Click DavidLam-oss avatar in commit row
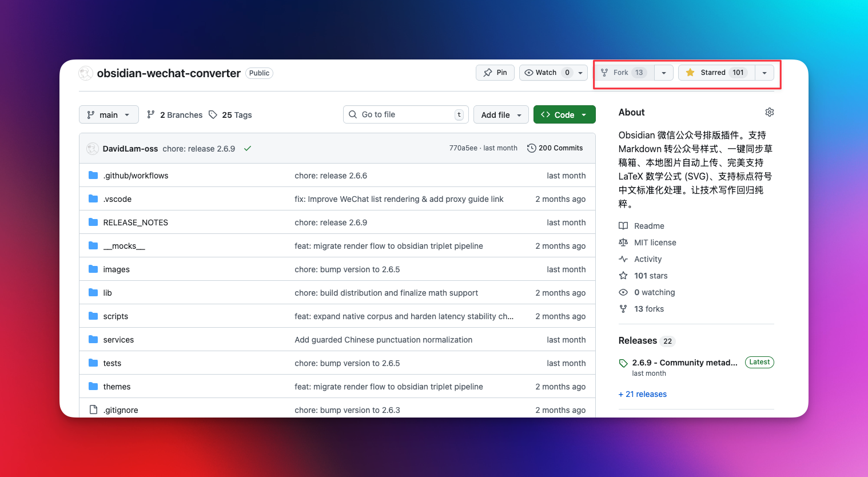The width and height of the screenshot is (868, 477). pyautogui.click(x=93, y=149)
